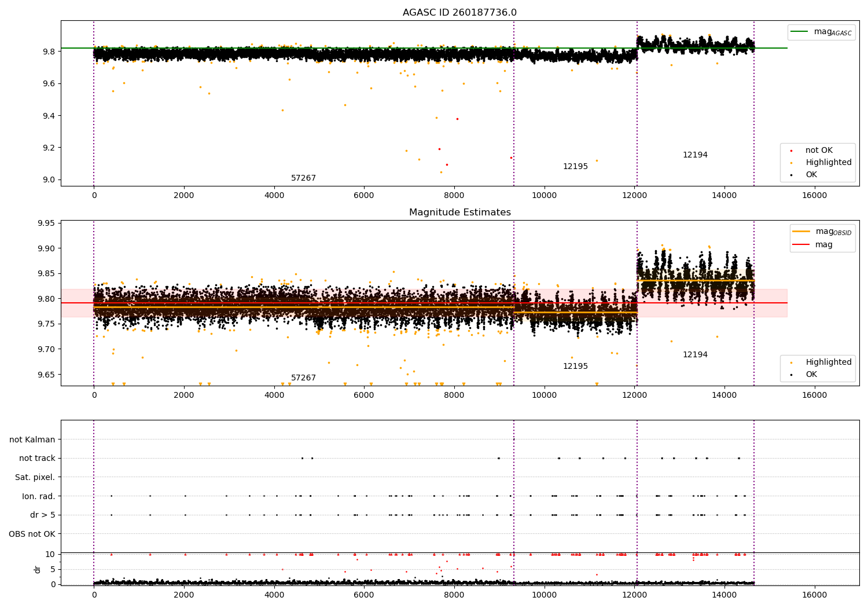Click the "Ion. rad." row label
The height and width of the screenshot is (608, 868).
(39, 497)
